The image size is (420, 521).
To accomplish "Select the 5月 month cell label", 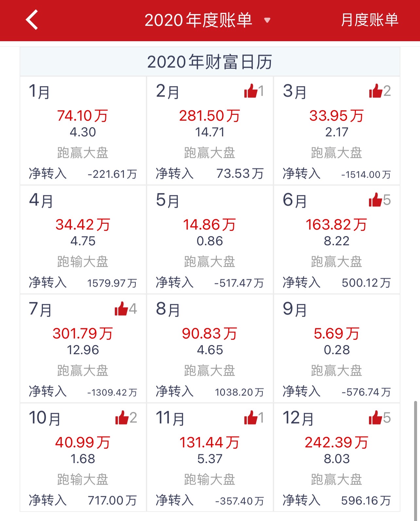I will click(x=168, y=200).
